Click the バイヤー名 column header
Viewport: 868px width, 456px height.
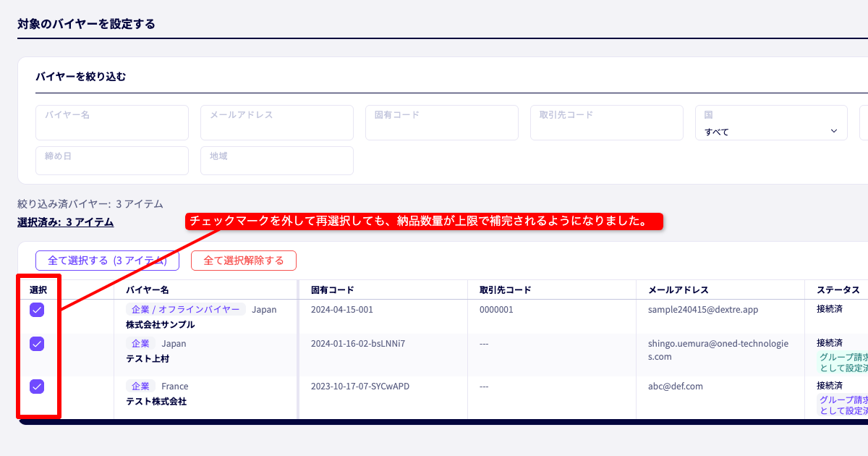tap(148, 290)
